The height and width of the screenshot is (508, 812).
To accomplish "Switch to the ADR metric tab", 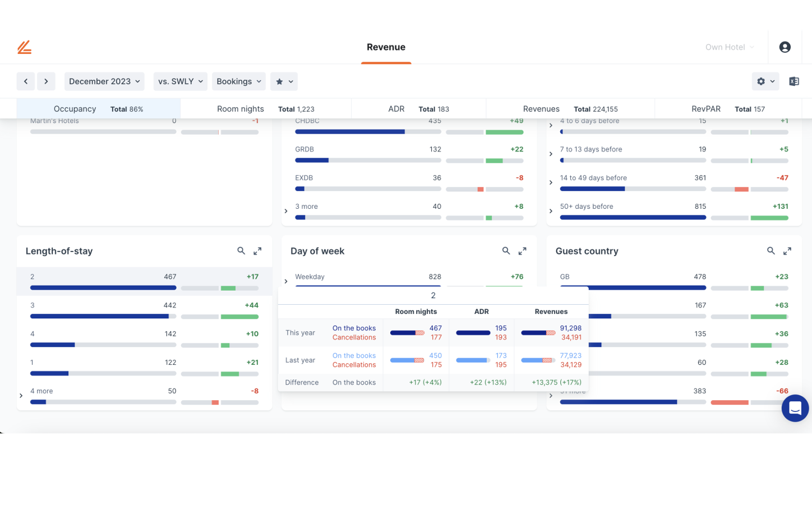I will click(x=419, y=109).
